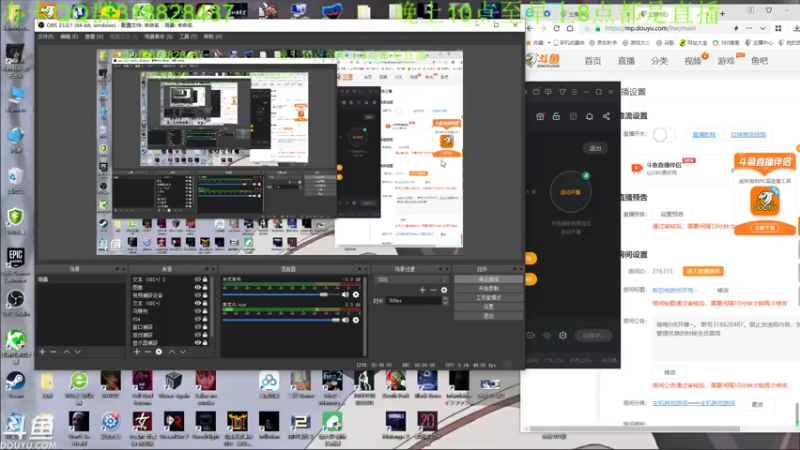Click the room announcement text area
Screen dimensions: 800x450
tap(726, 339)
